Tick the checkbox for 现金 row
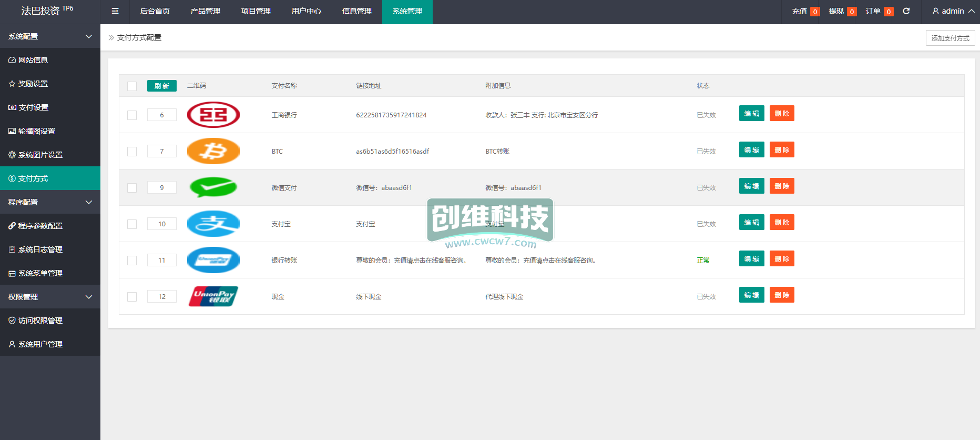Viewport: 980px width, 440px height. (x=132, y=297)
